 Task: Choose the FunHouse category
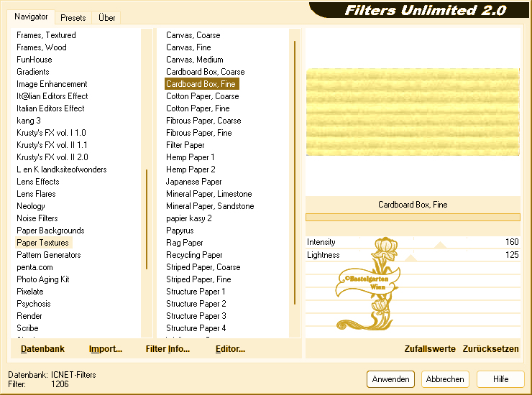coord(35,60)
